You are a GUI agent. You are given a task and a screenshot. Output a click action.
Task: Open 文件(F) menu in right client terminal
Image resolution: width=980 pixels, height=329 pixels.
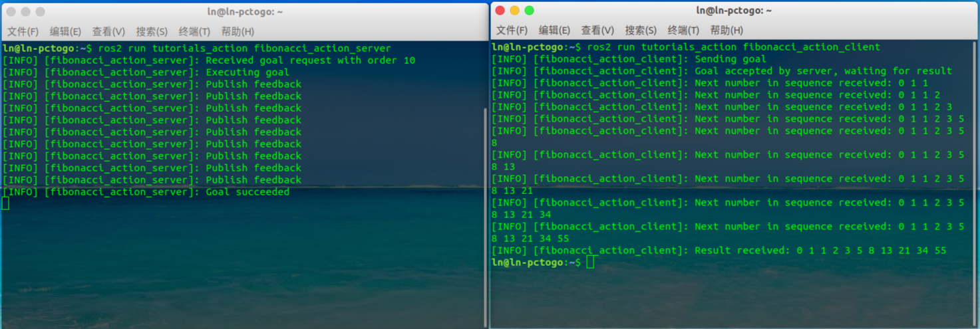[512, 30]
